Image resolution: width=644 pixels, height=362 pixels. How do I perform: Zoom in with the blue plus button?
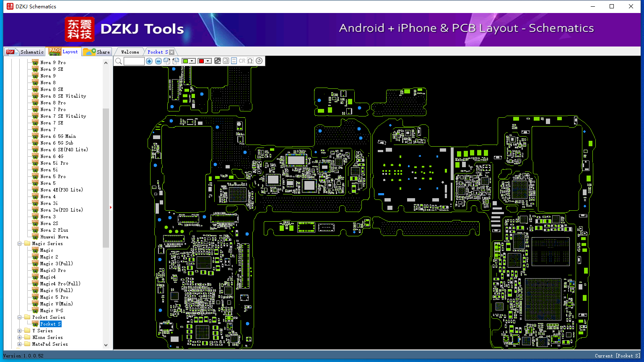click(x=149, y=61)
